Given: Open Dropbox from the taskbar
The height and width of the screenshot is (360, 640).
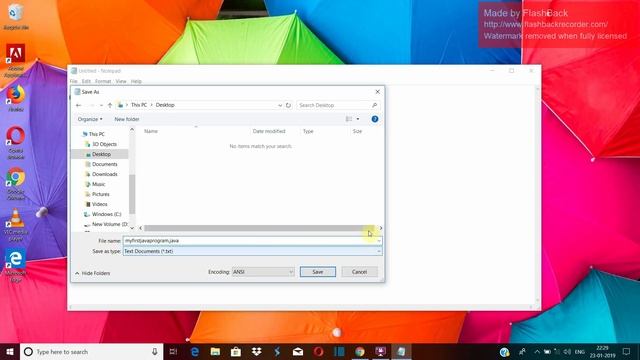Looking at the screenshot, I should [x=257, y=352].
